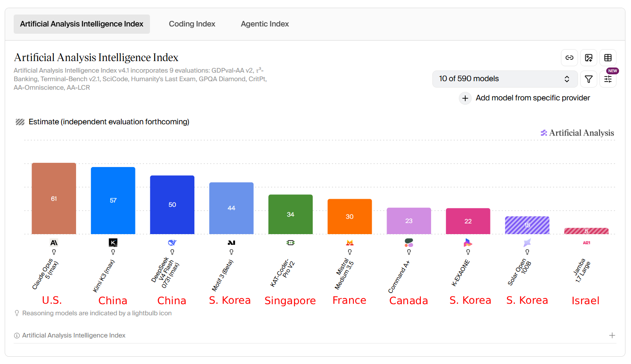Click the 'KAT-Coder-Pro V2' axis label
Screen dimensions: 631x364
[282, 273]
